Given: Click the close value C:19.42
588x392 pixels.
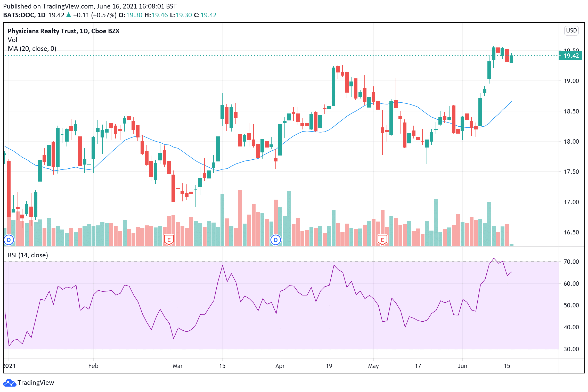Looking at the screenshot, I should tap(205, 15).
